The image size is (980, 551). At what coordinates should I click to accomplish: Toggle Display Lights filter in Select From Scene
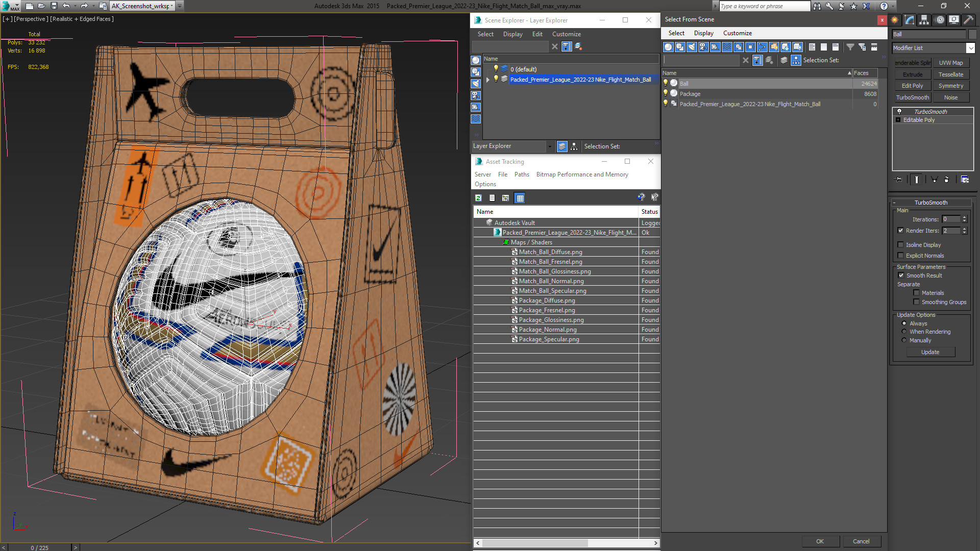point(692,47)
